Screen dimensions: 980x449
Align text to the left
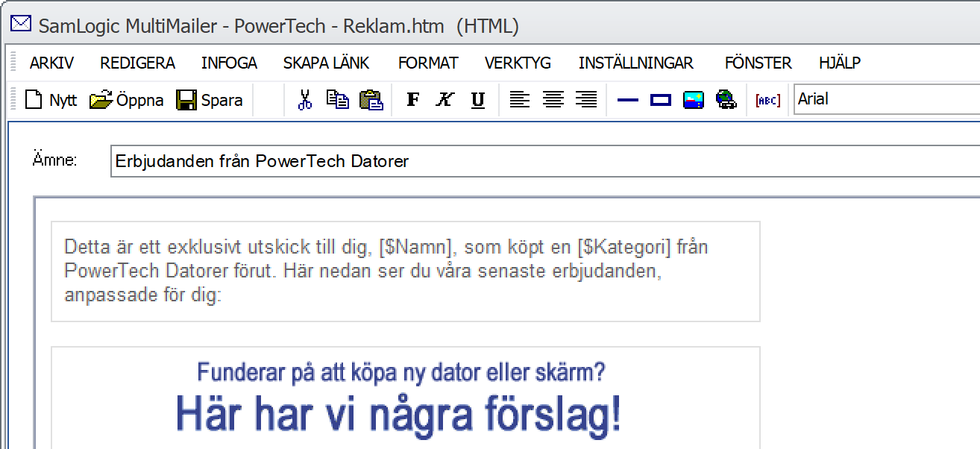coord(520,100)
